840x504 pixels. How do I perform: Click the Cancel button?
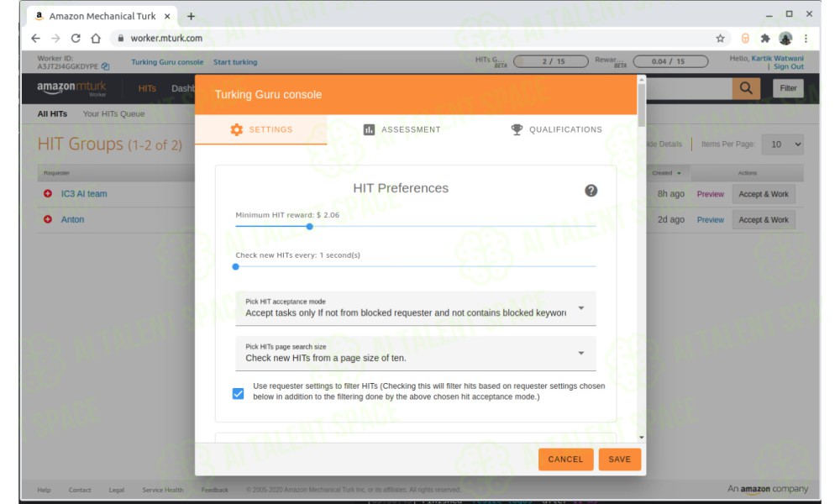coord(565,459)
